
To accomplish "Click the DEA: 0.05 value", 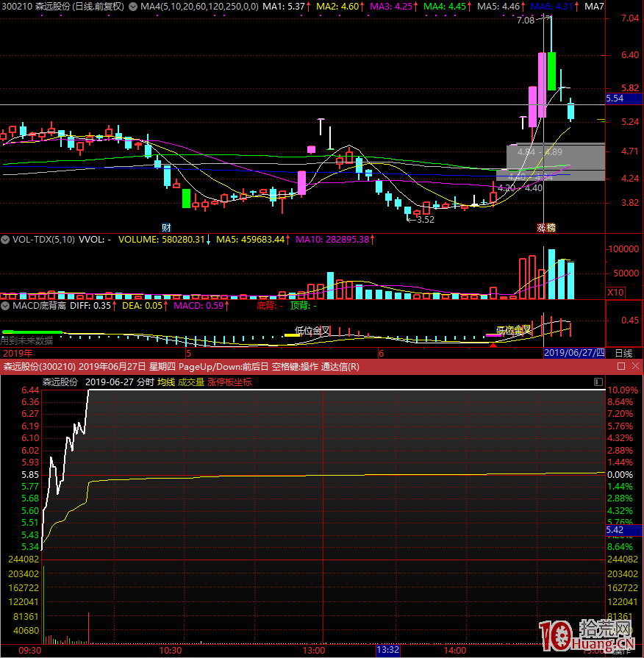I will tap(142, 306).
